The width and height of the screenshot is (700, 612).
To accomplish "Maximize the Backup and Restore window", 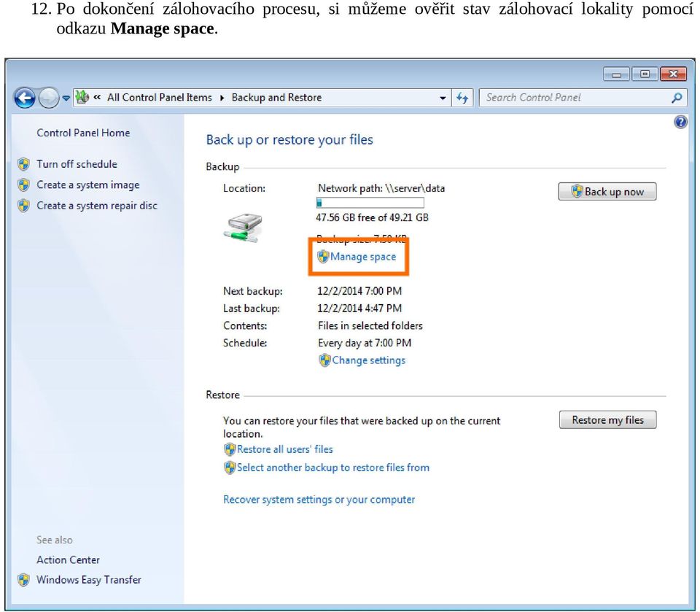I will [x=645, y=74].
